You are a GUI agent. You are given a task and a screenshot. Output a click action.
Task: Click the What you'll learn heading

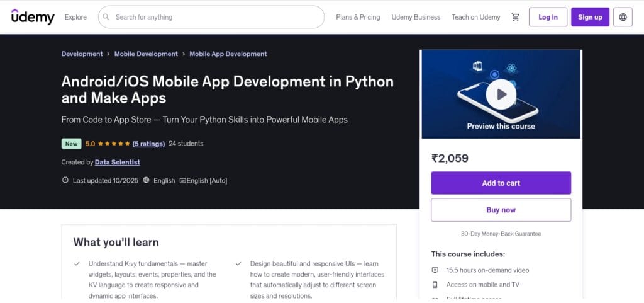pyautogui.click(x=116, y=242)
